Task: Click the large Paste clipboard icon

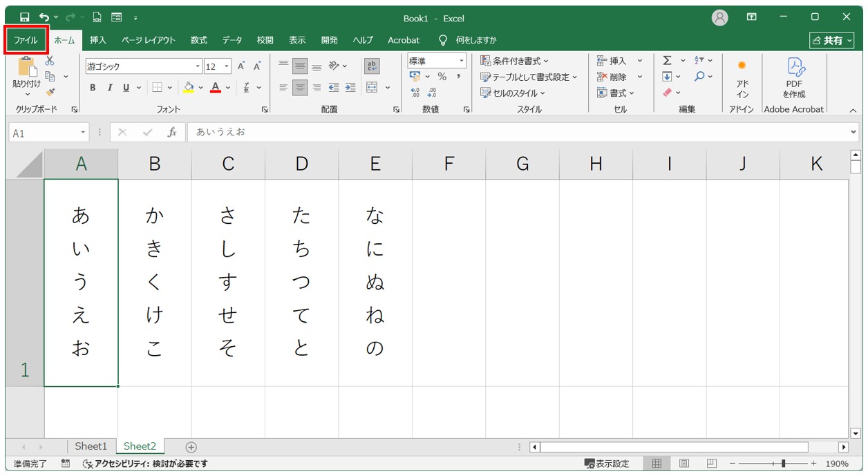Action: [x=27, y=68]
